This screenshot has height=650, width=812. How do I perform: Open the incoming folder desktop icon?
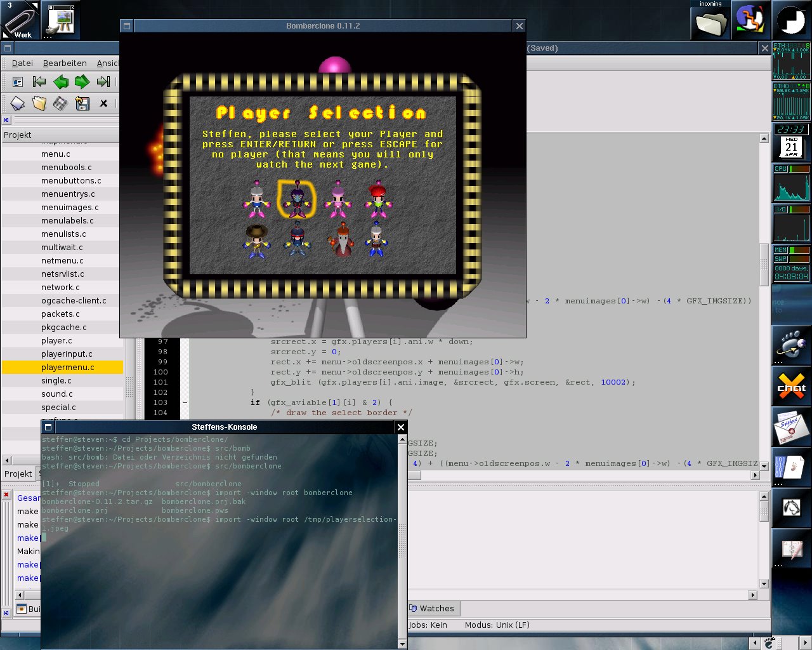tap(710, 21)
